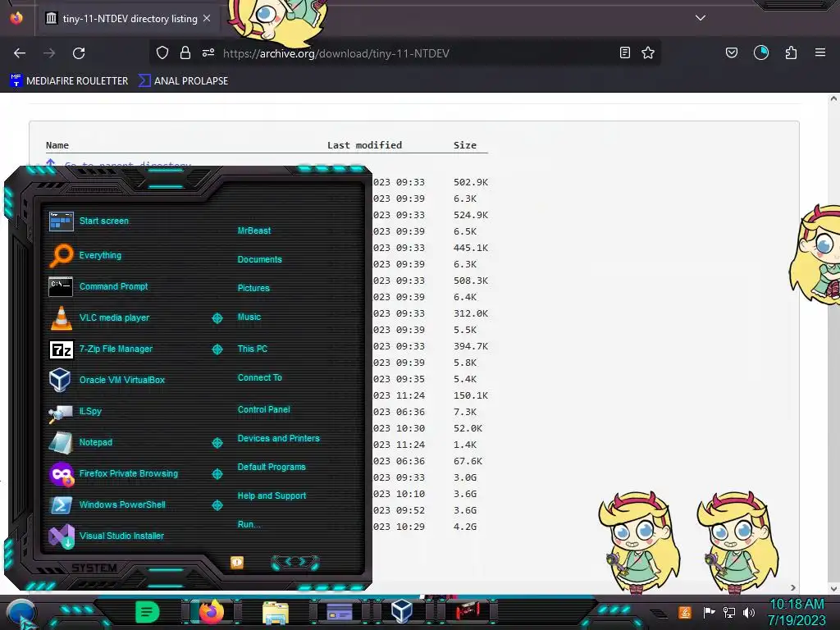Viewport: 840px width, 630px height.
Task: Open Music from start menu
Action: coord(249,317)
